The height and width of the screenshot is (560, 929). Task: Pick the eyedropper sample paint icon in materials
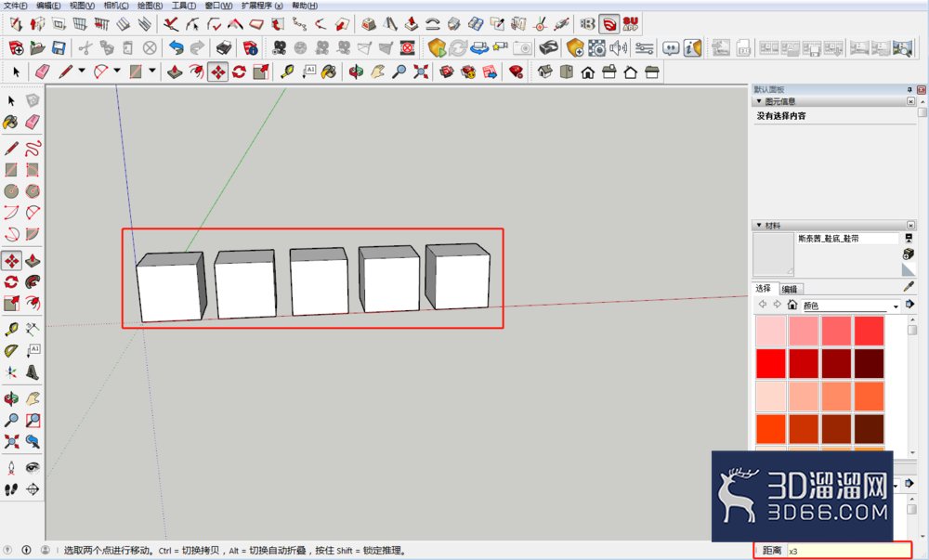pyautogui.click(x=909, y=287)
